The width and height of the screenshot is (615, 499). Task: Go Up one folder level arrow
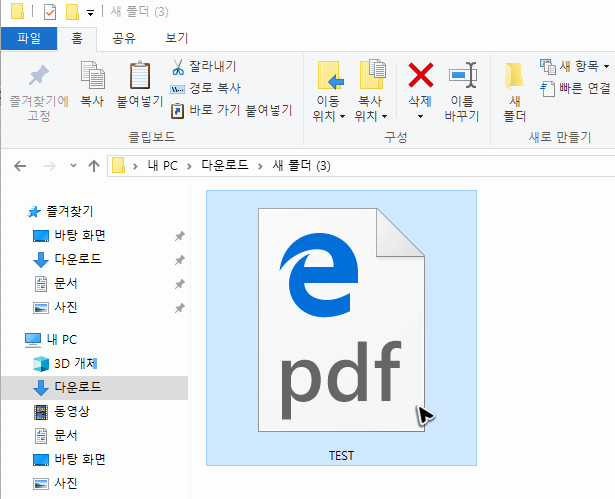tap(94, 166)
